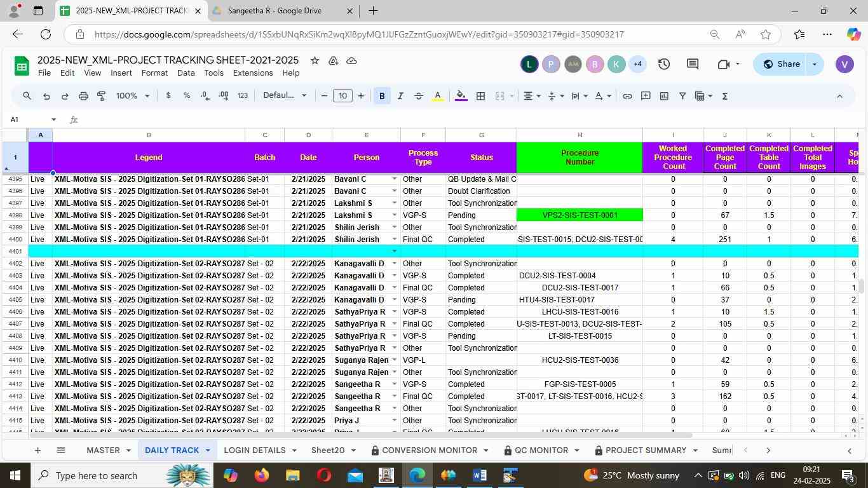Select the Paint format tool
The width and height of the screenshot is (868, 488).
(101, 96)
